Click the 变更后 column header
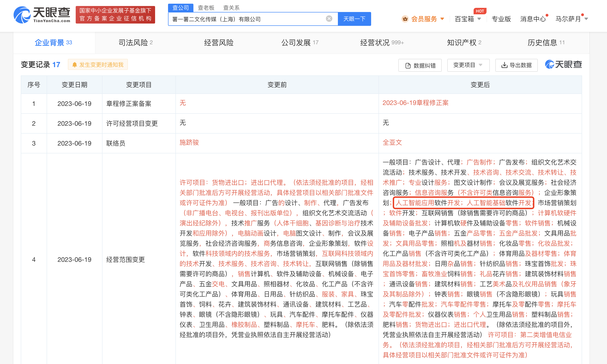 click(480, 85)
